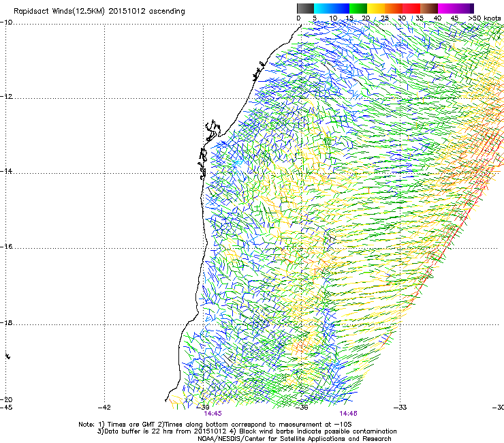The image size is (504, 443).
Task: Click the -42 longitude axis label
Action: pyautogui.click(x=104, y=408)
